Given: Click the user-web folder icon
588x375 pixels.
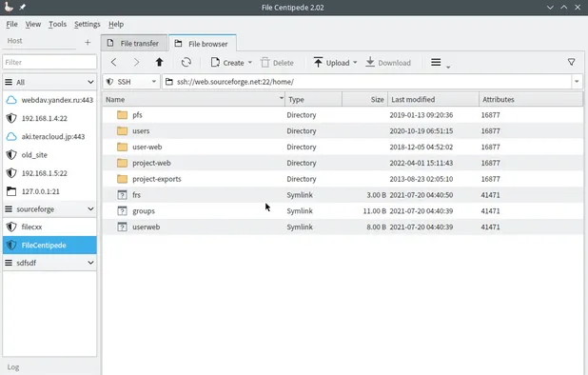Looking at the screenshot, I should pos(122,147).
